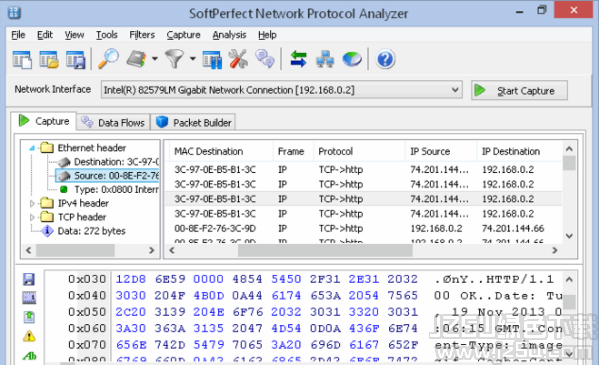Open the File menu
This screenshot has width=599, height=365.
[18, 35]
